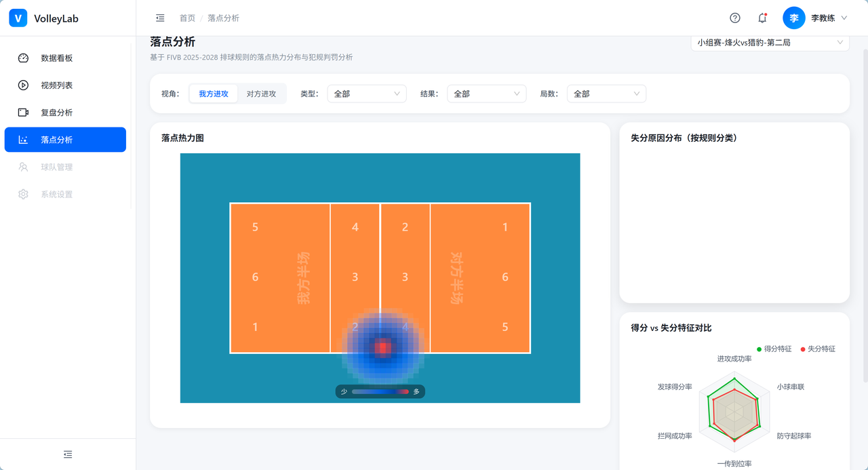Click the 复盘分析 video camera icon
The image size is (868, 470).
tap(23, 113)
